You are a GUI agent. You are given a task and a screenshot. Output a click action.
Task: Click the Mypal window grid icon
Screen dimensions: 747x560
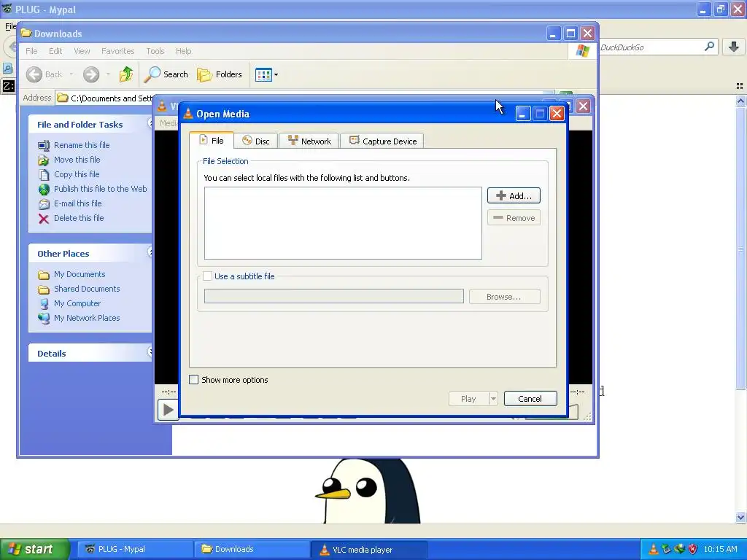click(x=740, y=86)
